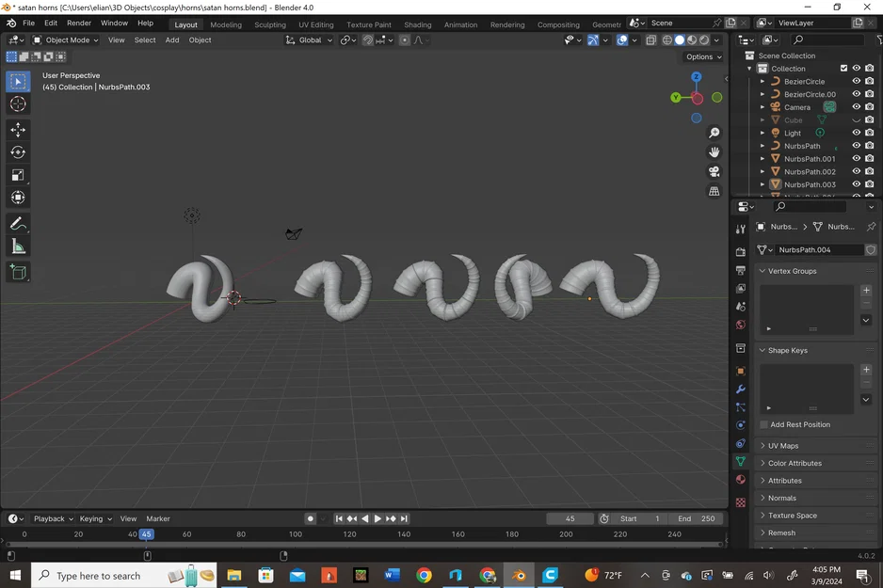Select the Move tool
Screen dimensions: 883x588
[18, 130]
